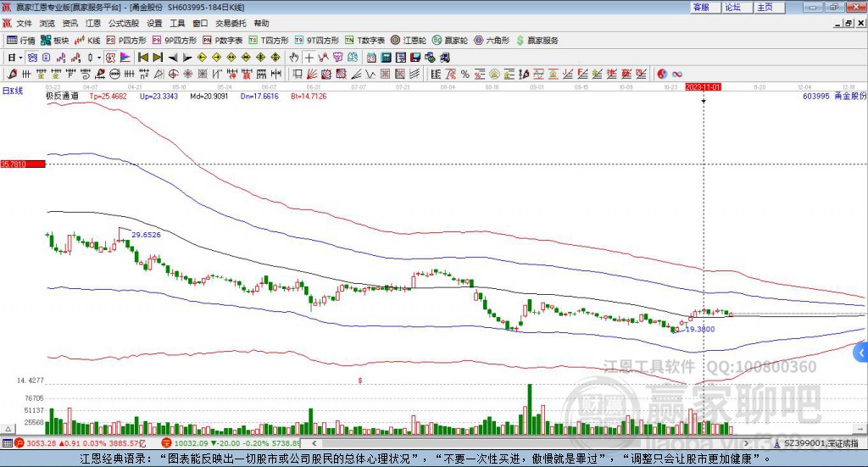Switch to the K线 candlestick chart

pyautogui.click(x=87, y=41)
